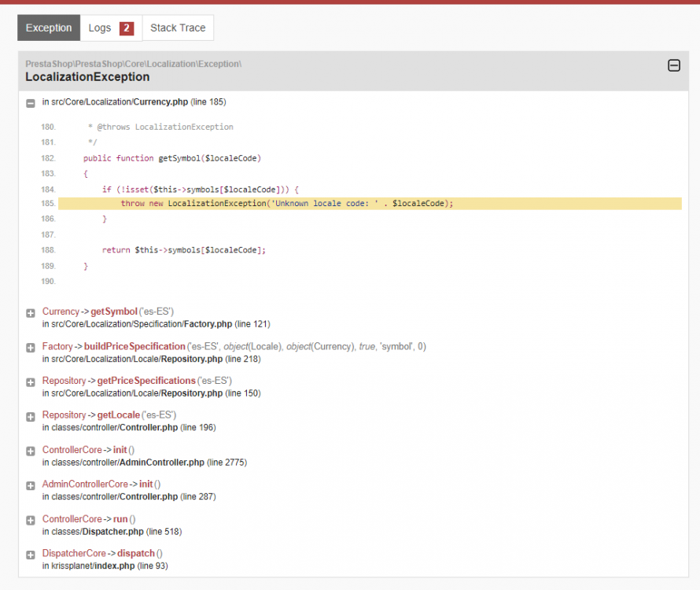Image resolution: width=700 pixels, height=590 pixels.
Task: Click '@throws LocalizationException' comment line
Action: [160, 127]
